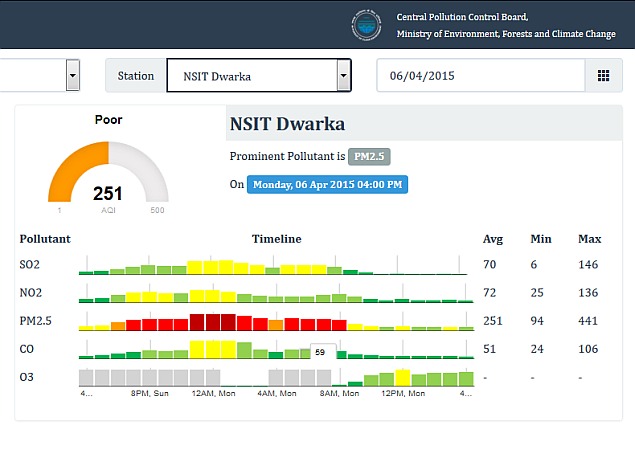Image resolution: width=635 pixels, height=475 pixels.
Task: Click the first grey bar in O3 timeline
Action: click(x=86, y=378)
